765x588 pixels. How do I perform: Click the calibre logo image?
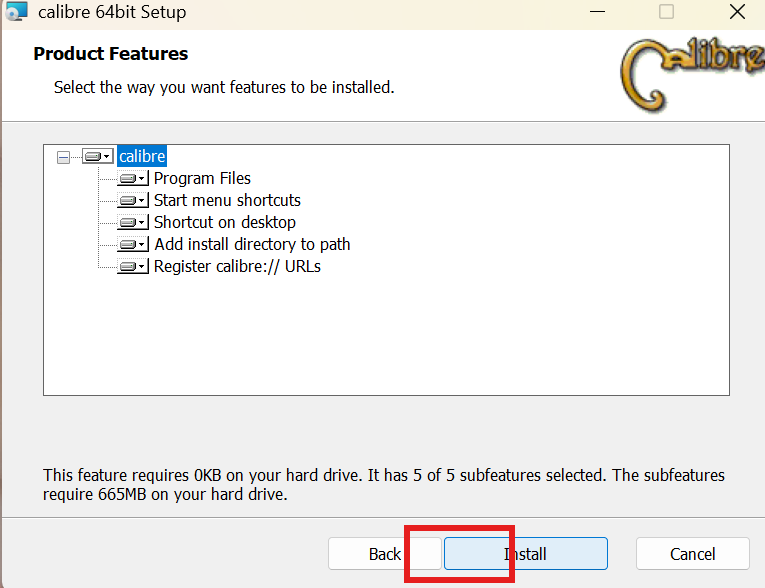[692, 75]
